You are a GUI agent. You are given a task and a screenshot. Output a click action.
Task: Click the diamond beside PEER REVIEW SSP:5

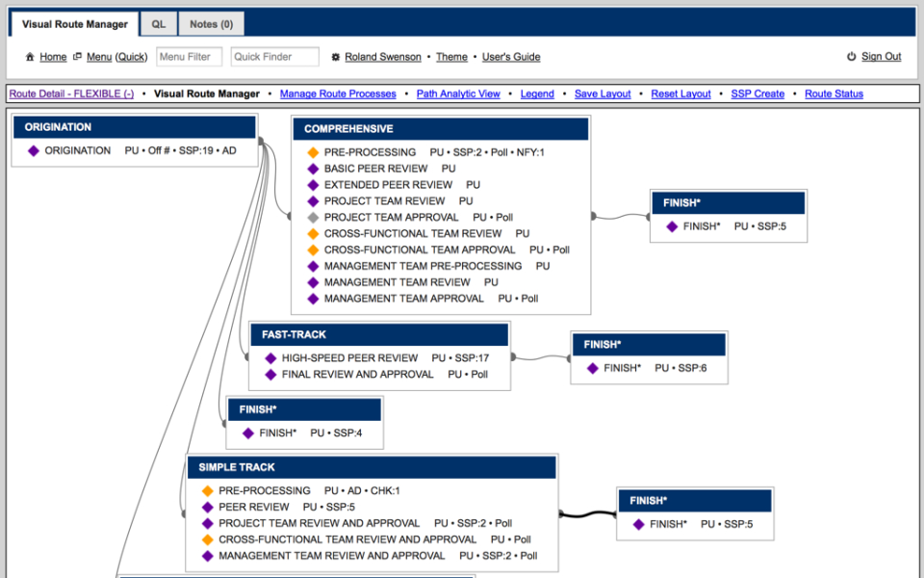(208, 508)
